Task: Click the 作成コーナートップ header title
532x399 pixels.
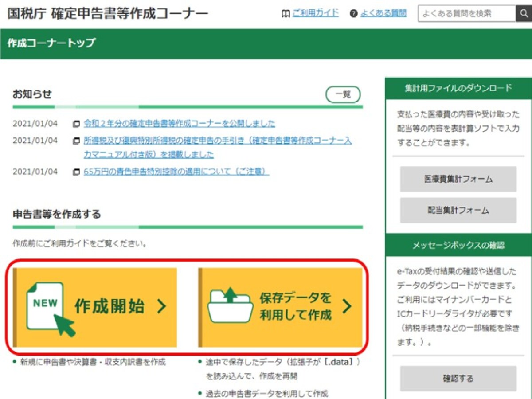Action: 51,43
